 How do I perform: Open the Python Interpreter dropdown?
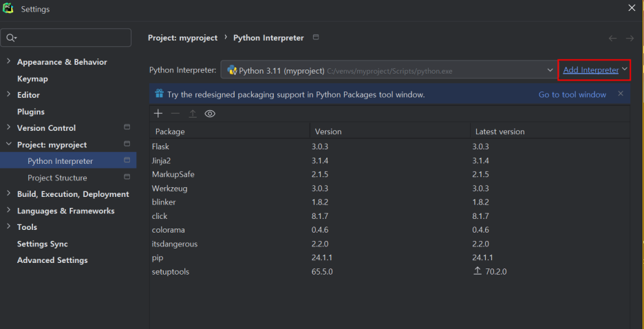(389, 70)
